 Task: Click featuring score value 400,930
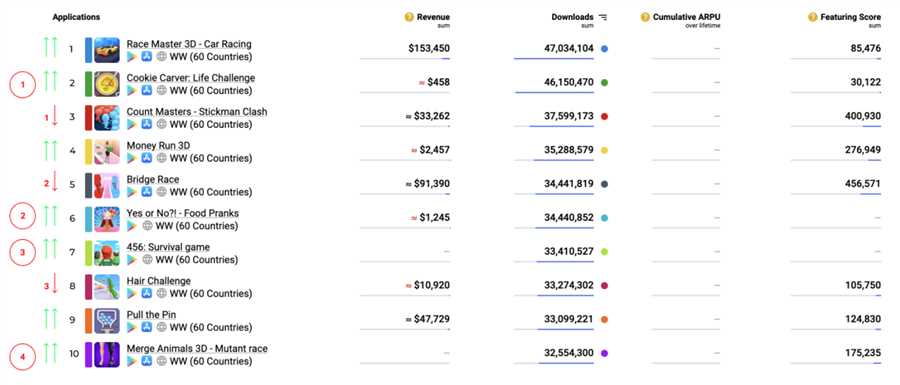[x=863, y=116]
